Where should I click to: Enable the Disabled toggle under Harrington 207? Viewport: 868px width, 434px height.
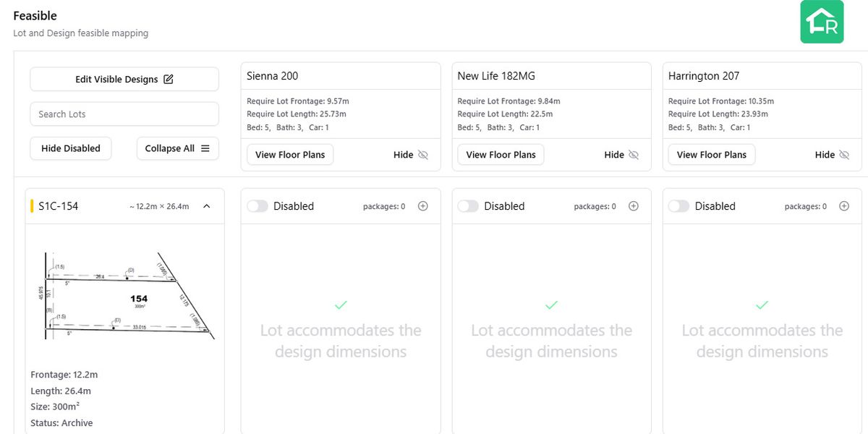pos(678,205)
